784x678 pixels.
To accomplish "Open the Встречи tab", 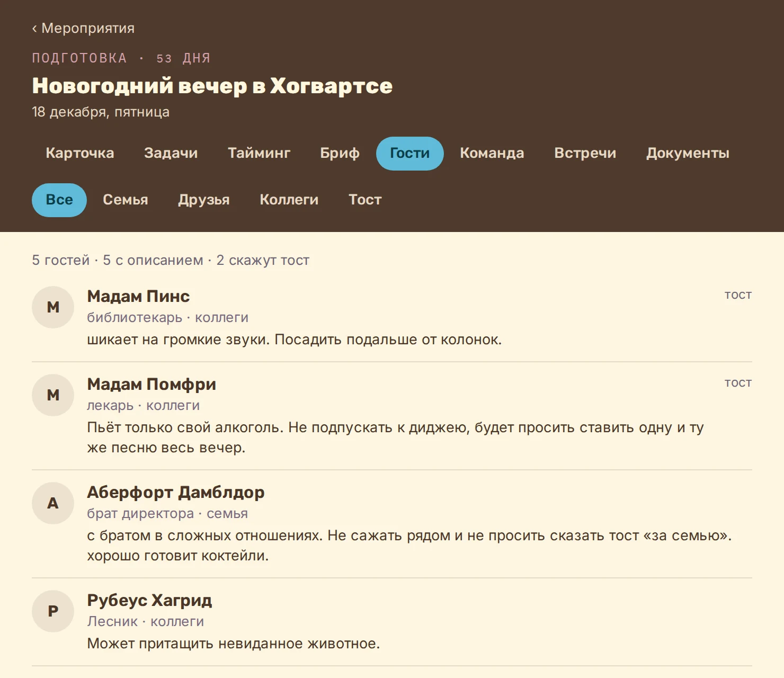I will point(585,153).
